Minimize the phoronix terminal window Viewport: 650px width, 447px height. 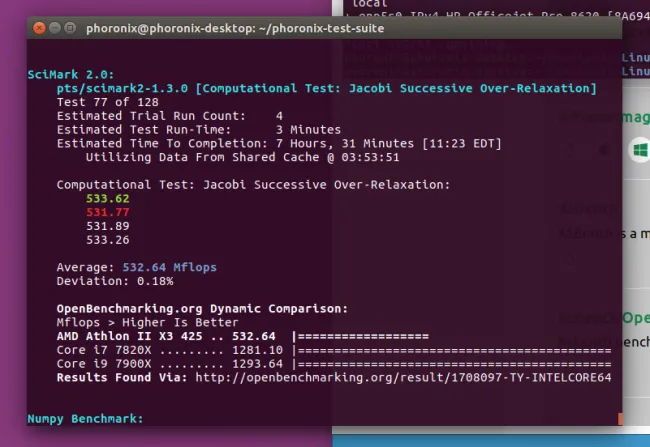55,28
